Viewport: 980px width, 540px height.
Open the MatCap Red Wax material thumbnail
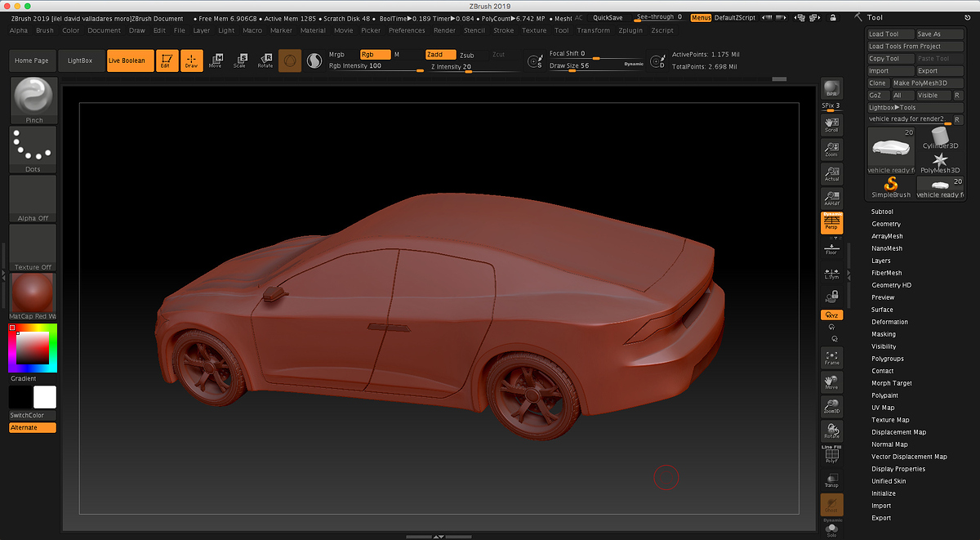point(33,297)
